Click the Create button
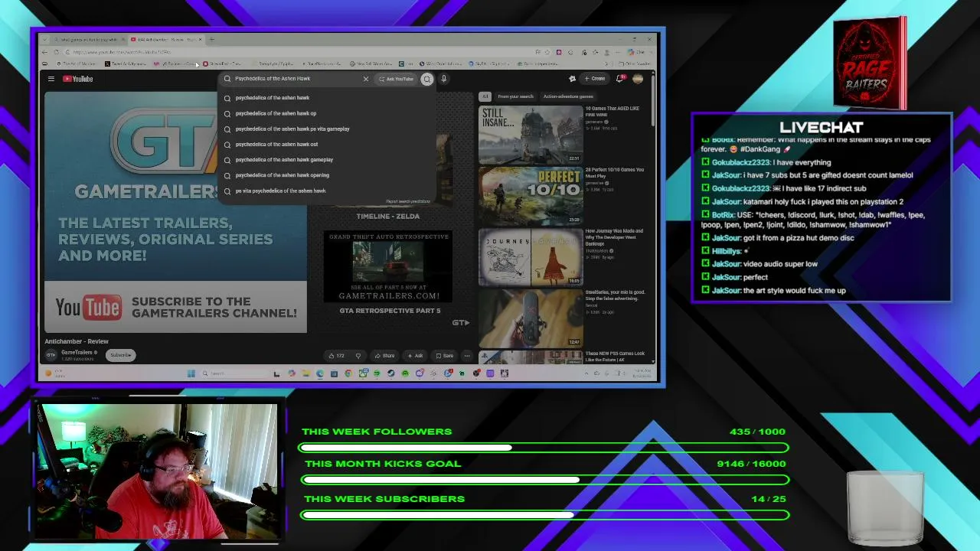This screenshot has height=551, width=980. tap(594, 79)
